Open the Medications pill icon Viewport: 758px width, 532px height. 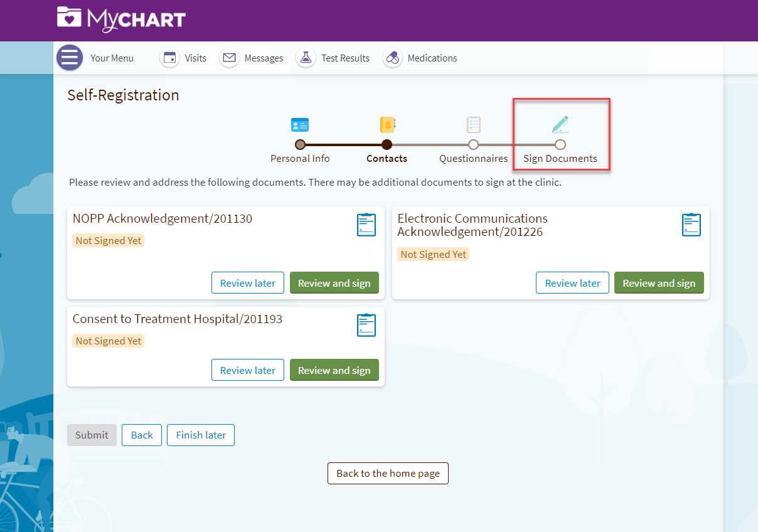click(392, 57)
